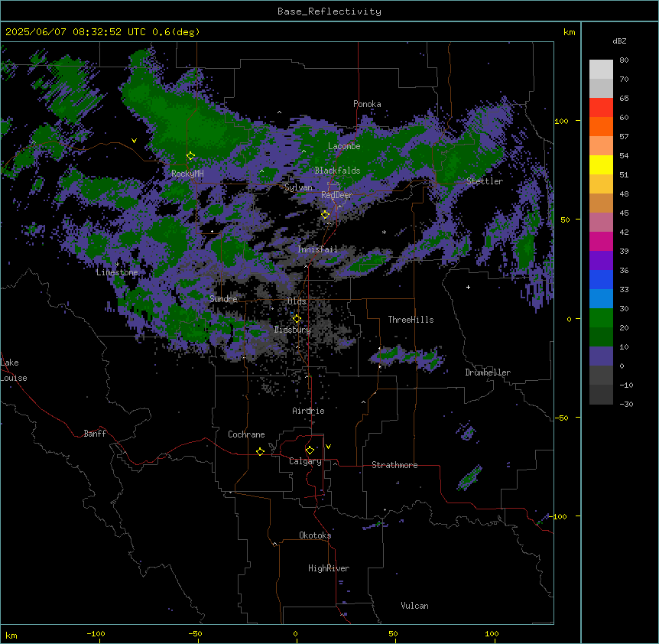Image resolution: width=659 pixels, height=644 pixels.
Task: Select the bright yellow 51-54 dBZ legend swatch
Action: 601,164
